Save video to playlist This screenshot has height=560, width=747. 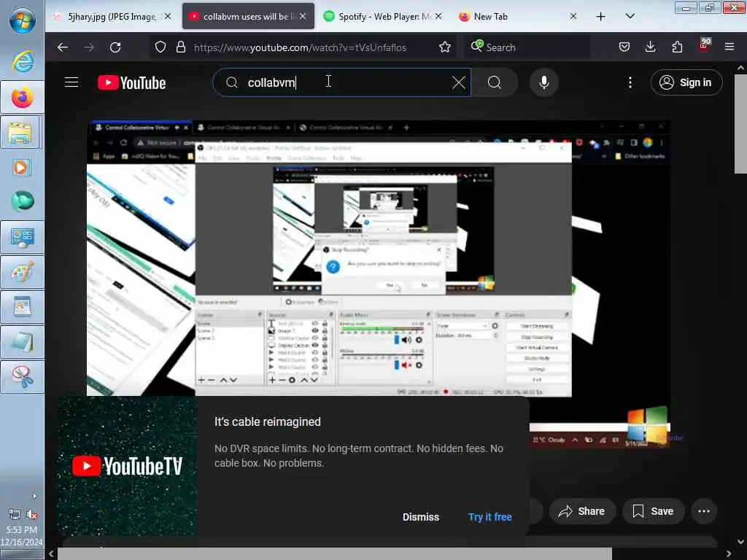[x=653, y=511]
